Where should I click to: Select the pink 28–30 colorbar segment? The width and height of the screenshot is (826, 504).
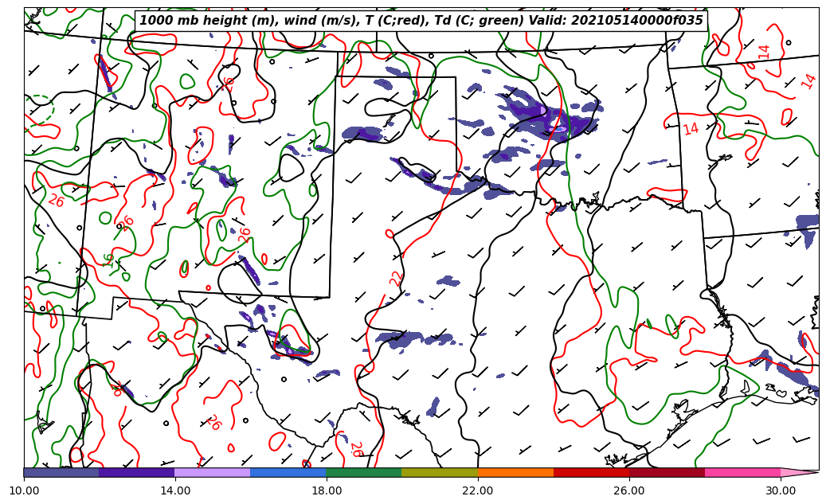pos(742,472)
